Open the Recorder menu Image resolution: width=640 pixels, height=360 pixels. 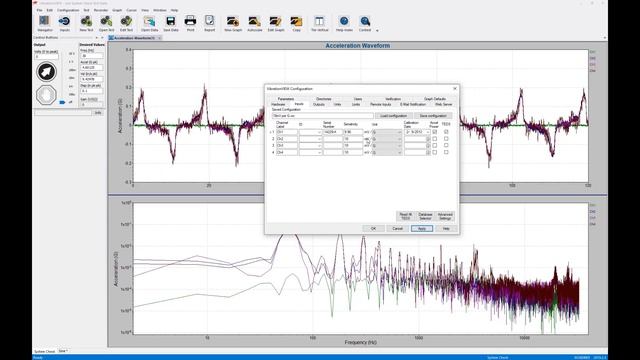point(101,10)
